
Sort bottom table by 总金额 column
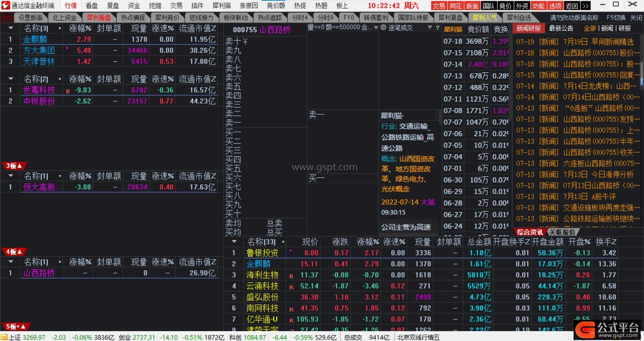pos(479,242)
